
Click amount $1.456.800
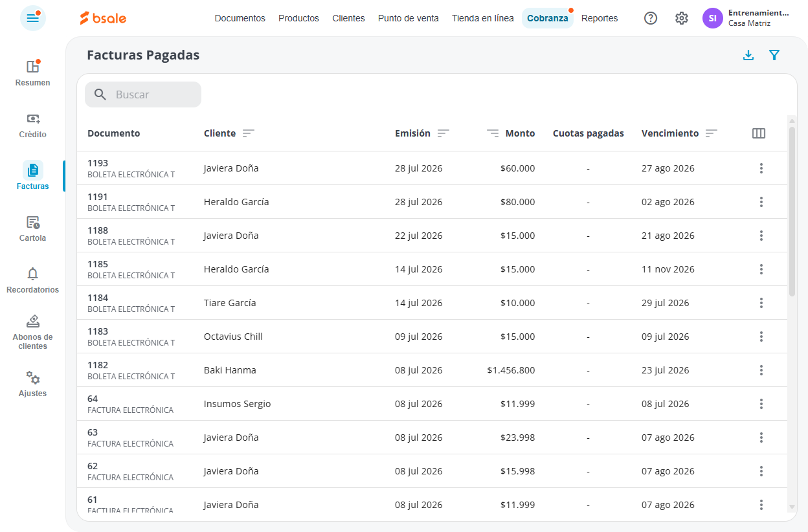coord(511,370)
